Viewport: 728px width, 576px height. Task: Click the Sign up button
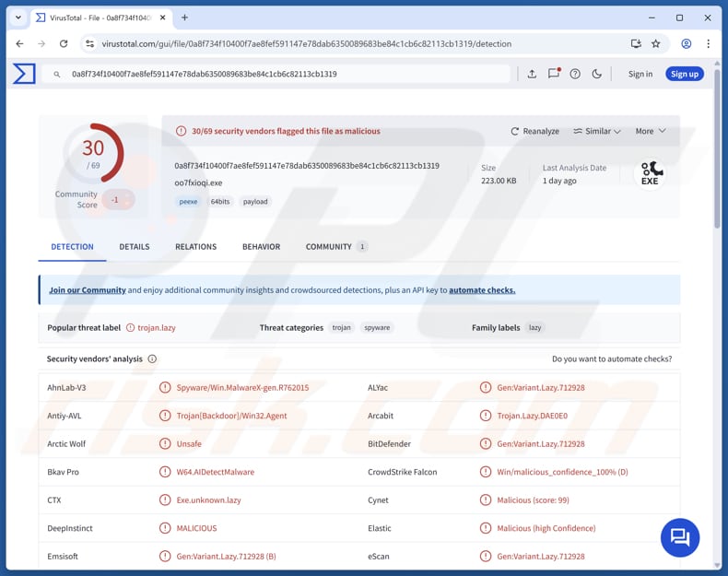[x=684, y=74]
